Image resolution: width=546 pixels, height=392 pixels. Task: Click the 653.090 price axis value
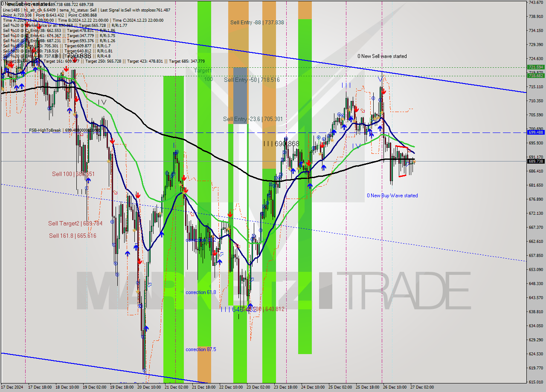[x=536, y=270]
